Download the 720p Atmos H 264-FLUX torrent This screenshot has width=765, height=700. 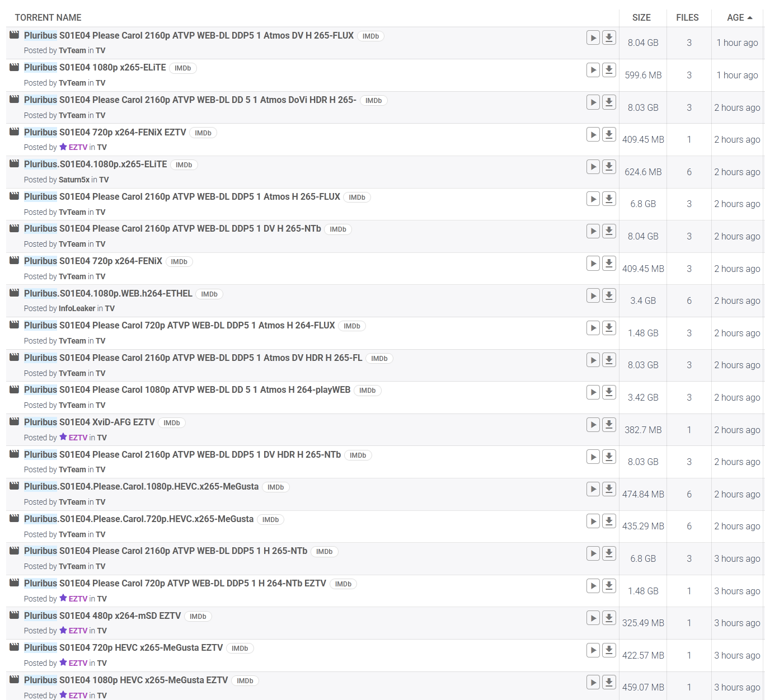(x=609, y=328)
